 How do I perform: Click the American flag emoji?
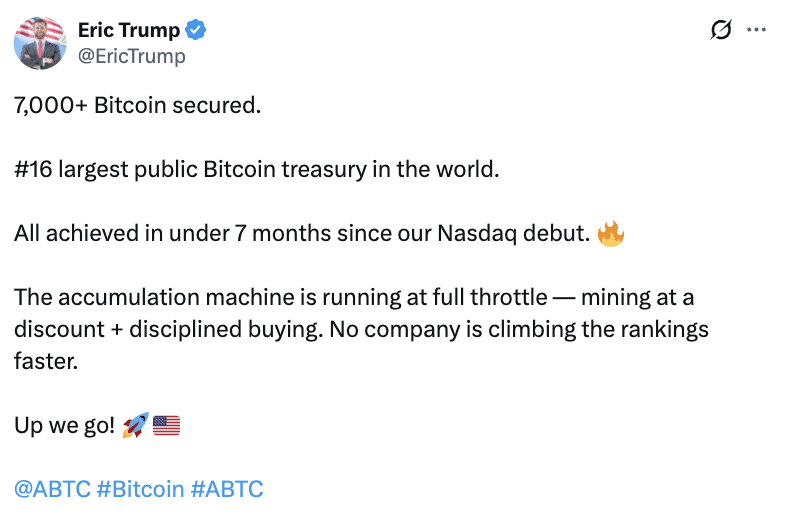(x=166, y=425)
